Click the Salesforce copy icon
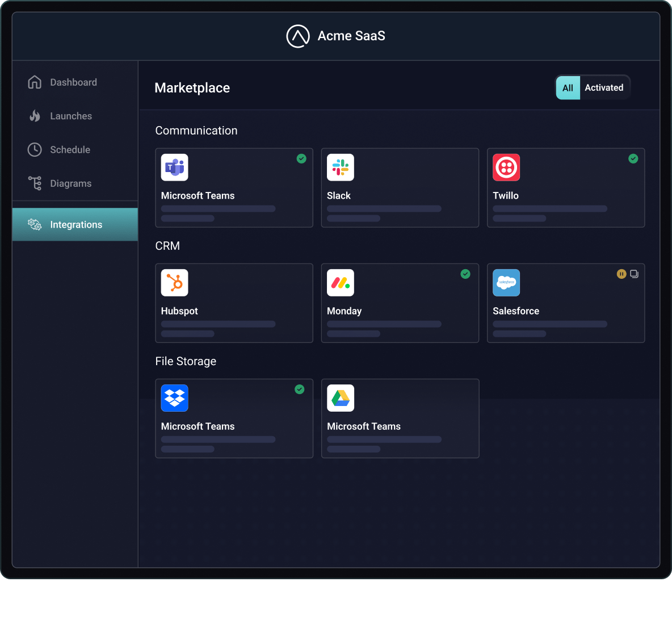Screen dimensions: 672x636 pyautogui.click(x=635, y=274)
